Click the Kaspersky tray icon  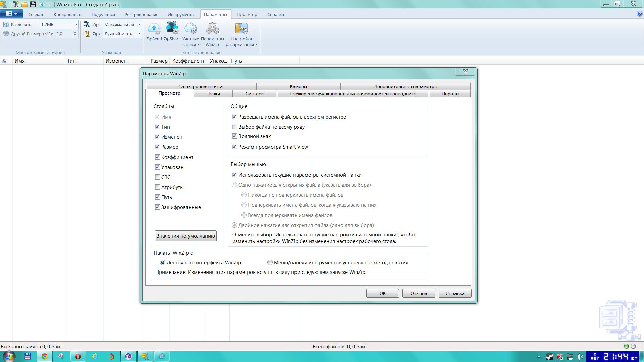click(x=559, y=357)
